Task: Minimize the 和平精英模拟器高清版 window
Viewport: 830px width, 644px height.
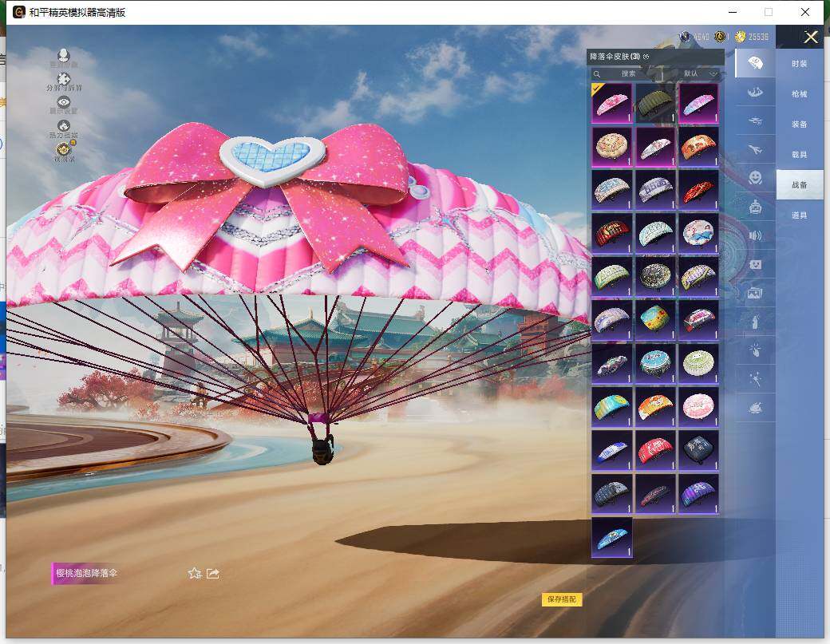Action: 733,12
